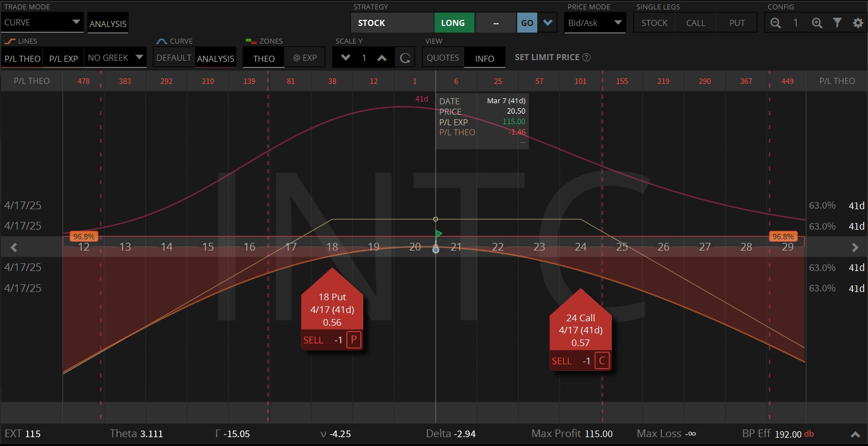This screenshot has height=446, width=868.
Task: Add a single CALL leg
Action: [696, 23]
